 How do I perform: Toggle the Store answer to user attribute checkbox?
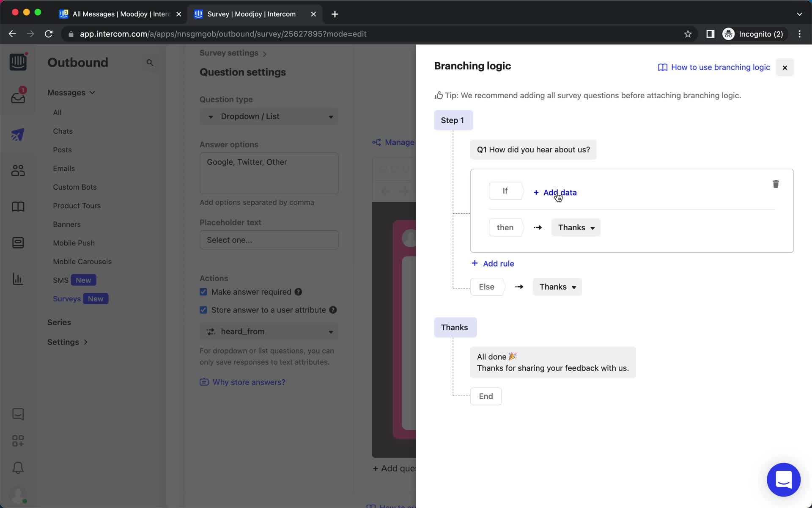(x=203, y=309)
